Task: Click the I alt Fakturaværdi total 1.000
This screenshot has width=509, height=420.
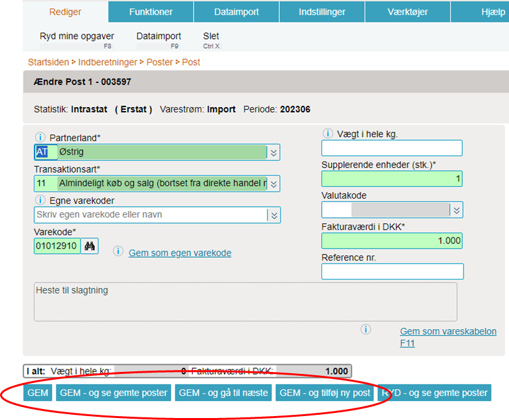Action: (x=336, y=371)
